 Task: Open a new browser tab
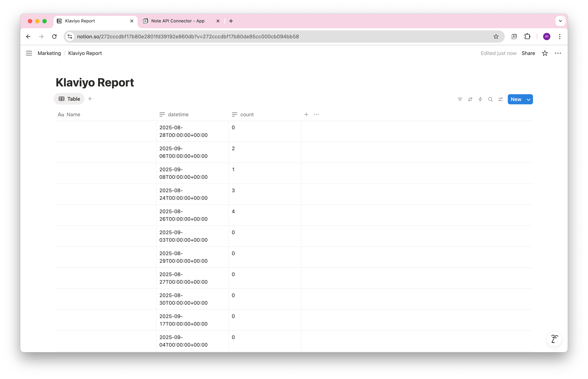pyautogui.click(x=231, y=21)
